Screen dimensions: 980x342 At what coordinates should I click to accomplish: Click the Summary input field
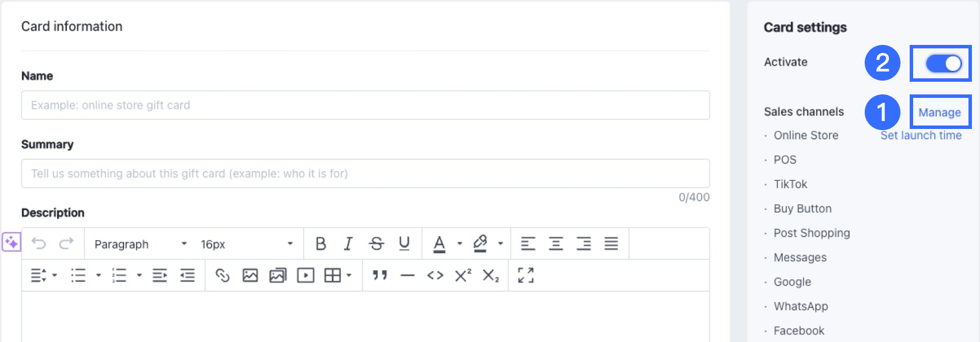[365, 174]
